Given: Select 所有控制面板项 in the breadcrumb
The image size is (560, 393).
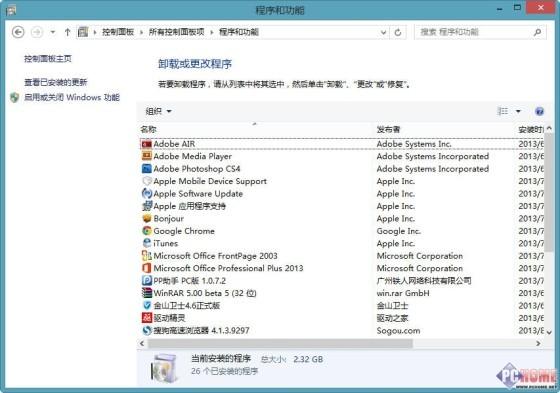Looking at the screenshot, I should pyautogui.click(x=176, y=32).
